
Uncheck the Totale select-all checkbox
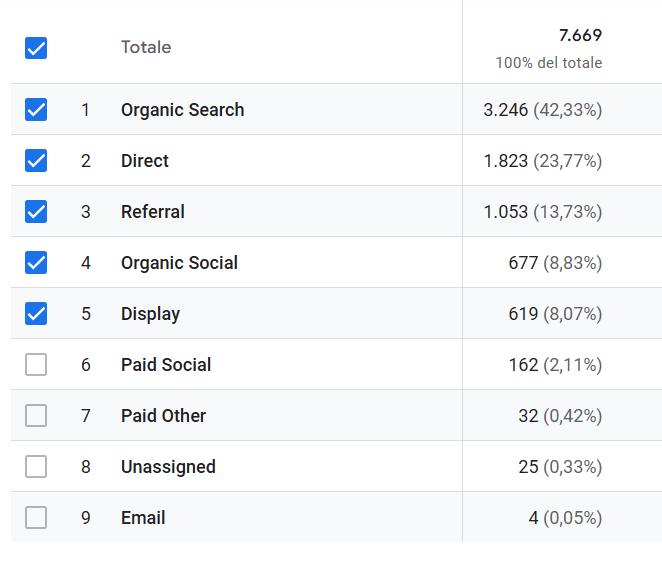click(36, 48)
